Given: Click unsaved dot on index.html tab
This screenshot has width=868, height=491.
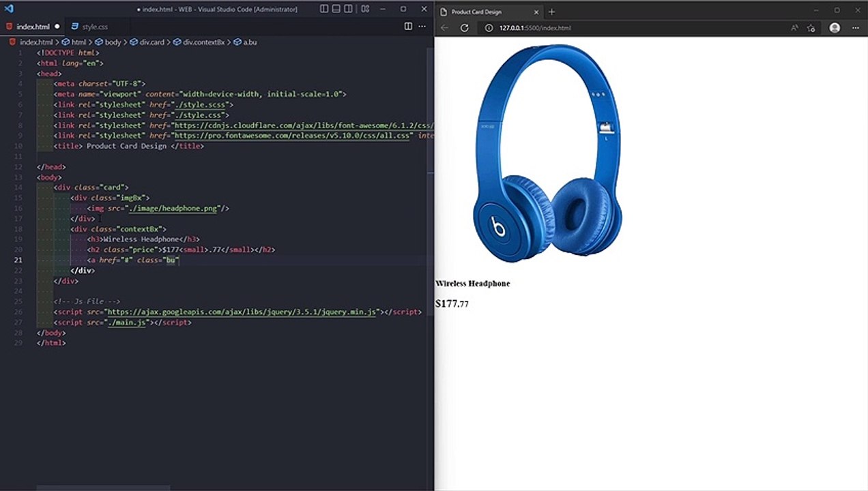Looking at the screenshot, I should [57, 27].
